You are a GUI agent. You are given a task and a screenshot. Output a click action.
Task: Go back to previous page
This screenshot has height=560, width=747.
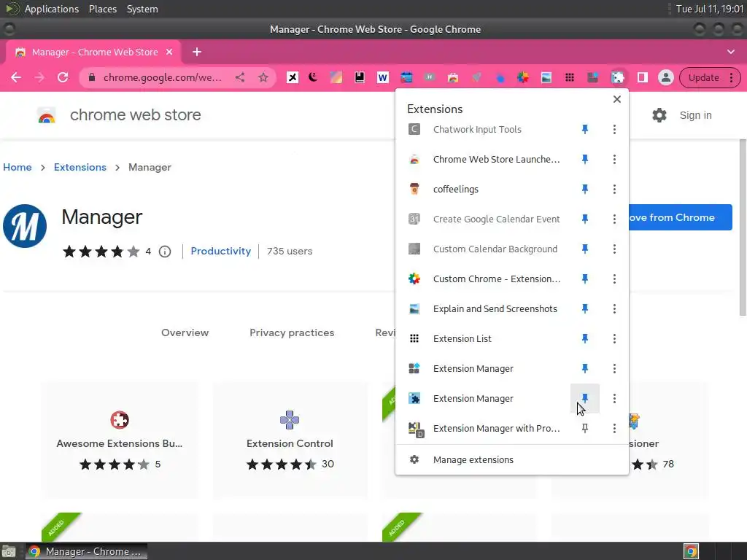click(x=16, y=77)
